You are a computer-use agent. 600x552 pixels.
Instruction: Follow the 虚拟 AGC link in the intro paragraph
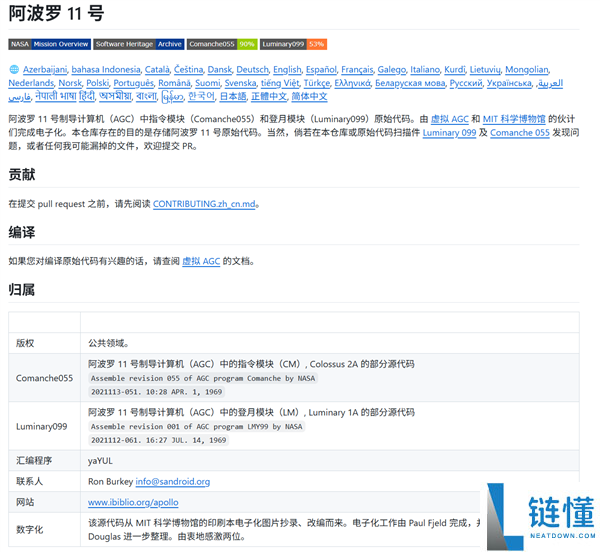(x=450, y=119)
